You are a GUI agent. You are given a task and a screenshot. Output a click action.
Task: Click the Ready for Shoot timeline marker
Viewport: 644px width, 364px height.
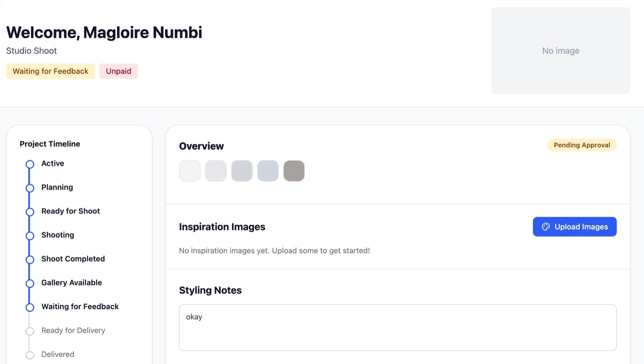(30, 212)
